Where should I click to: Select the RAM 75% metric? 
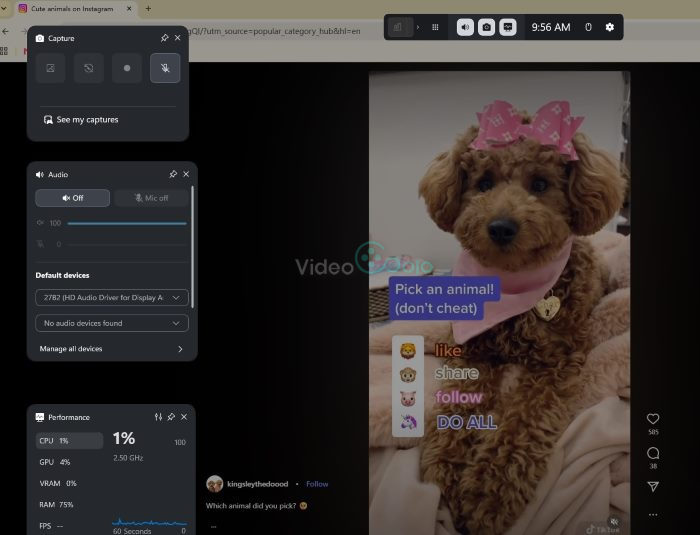coord(69,505)
